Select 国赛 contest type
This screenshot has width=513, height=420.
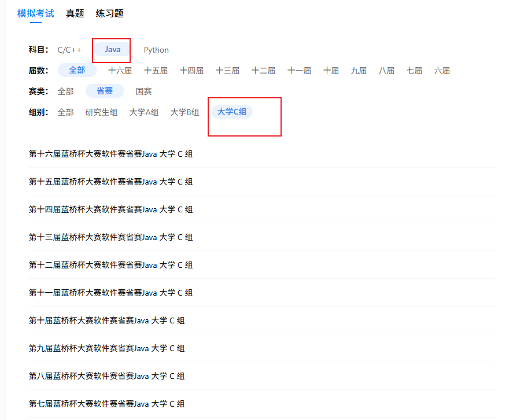pos(144,91)
